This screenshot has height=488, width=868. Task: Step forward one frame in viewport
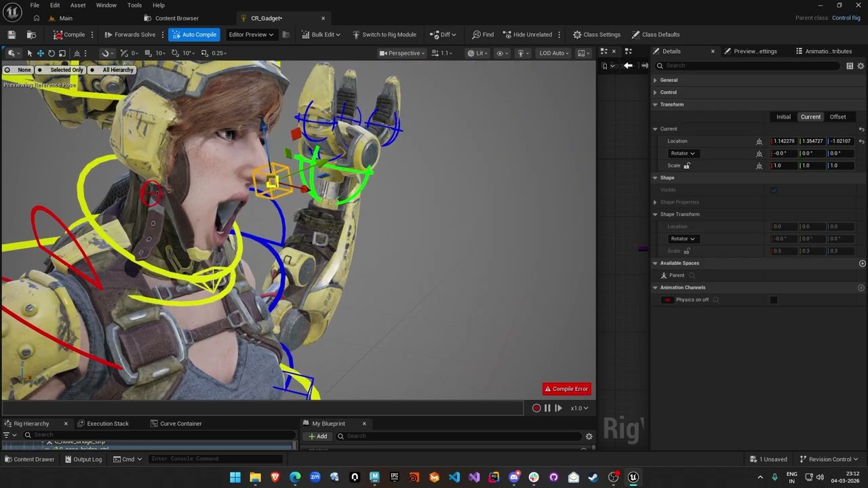click(x=558, y=408)
